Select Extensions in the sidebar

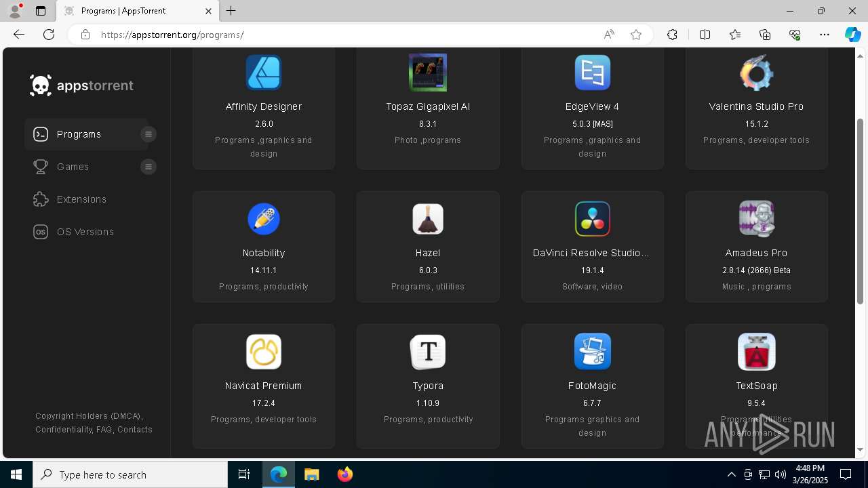[x=81, y=199]
